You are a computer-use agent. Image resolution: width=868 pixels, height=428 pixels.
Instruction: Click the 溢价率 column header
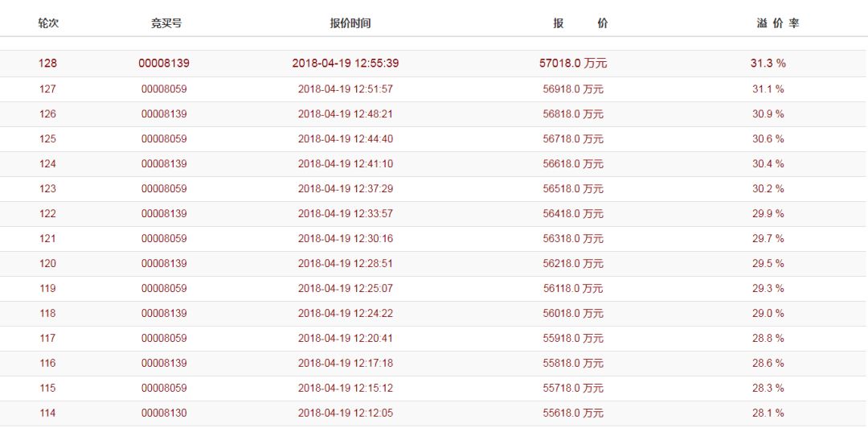click(777, 23)
